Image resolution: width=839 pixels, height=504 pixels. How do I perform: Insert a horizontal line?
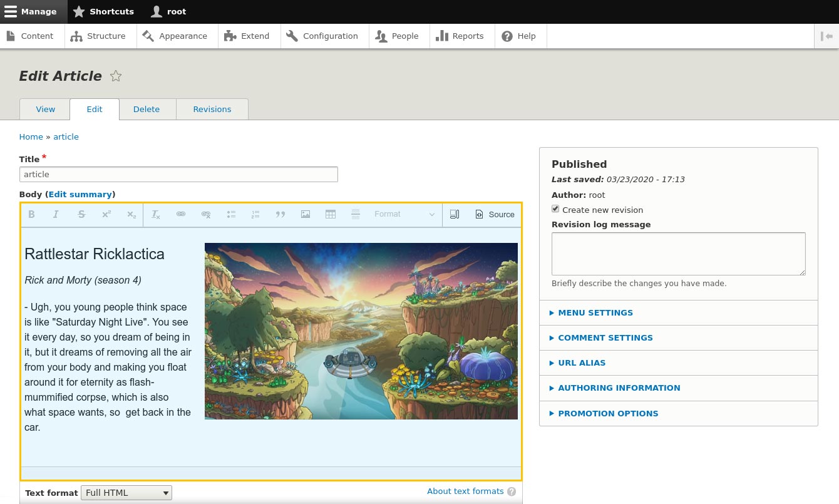356,214
